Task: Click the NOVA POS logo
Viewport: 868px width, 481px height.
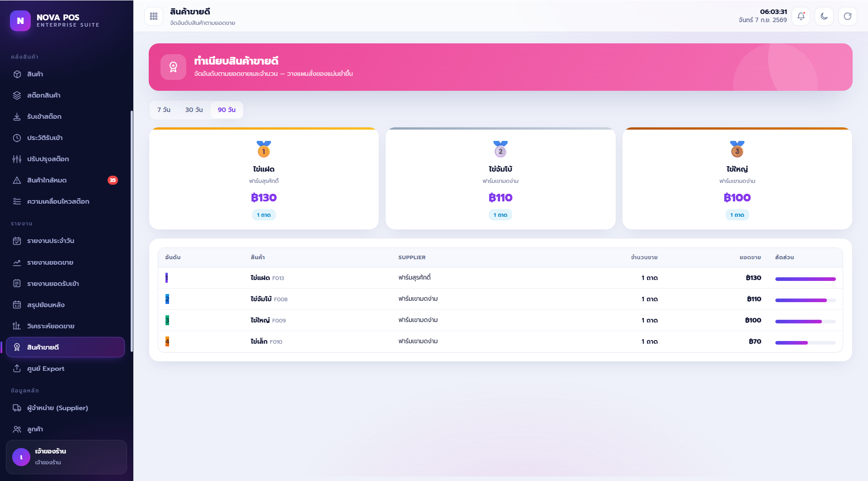Action: click(20, 21)
